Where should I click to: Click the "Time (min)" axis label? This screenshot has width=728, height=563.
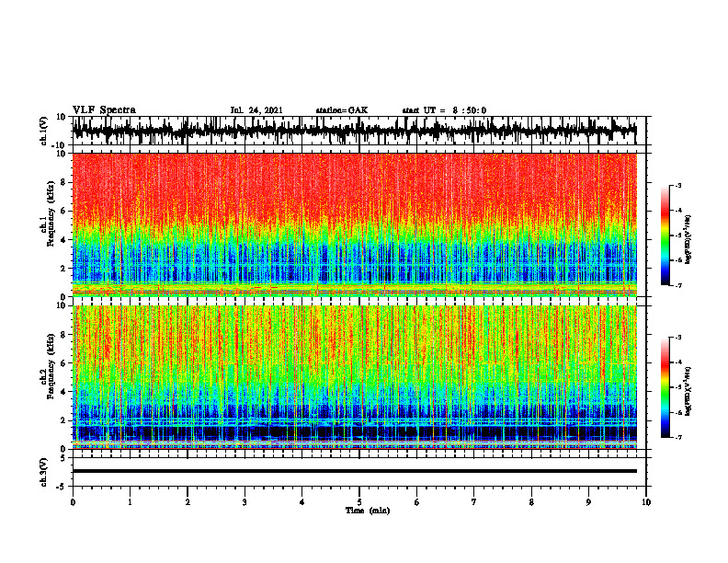tap(368, 511)
